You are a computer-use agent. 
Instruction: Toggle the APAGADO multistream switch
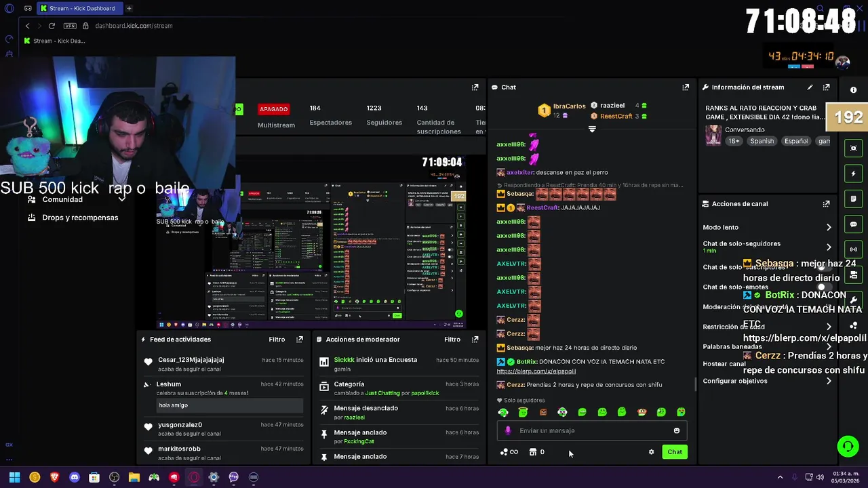pyautogui.click(x=274, y=109)
